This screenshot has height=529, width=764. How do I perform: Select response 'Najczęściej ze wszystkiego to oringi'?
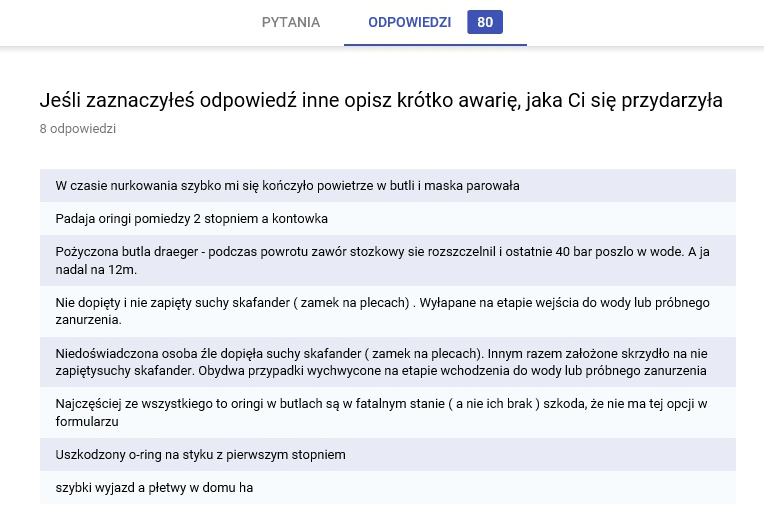coord(388,413)
